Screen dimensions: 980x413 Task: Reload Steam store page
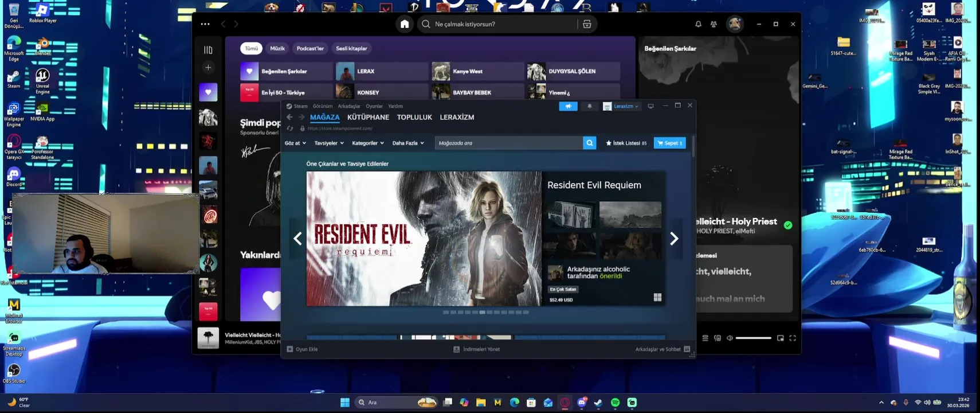pyautogui.click(x=290, y=128)
